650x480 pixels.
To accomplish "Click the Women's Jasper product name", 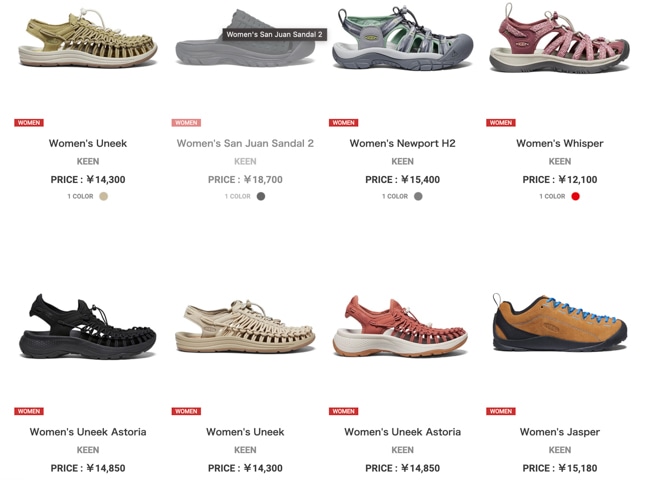I will (x=560, y=432).
